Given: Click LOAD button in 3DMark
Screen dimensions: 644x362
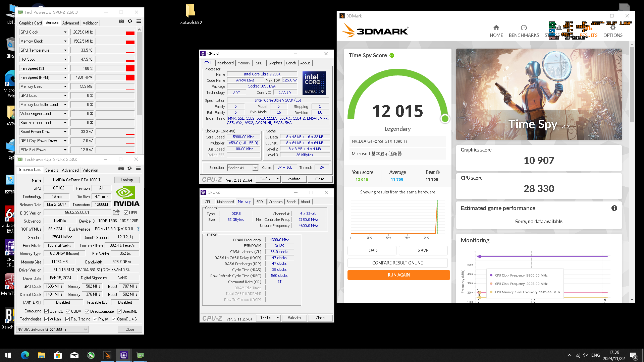Looking at the screenshot, I should click(x=372, y=250).
